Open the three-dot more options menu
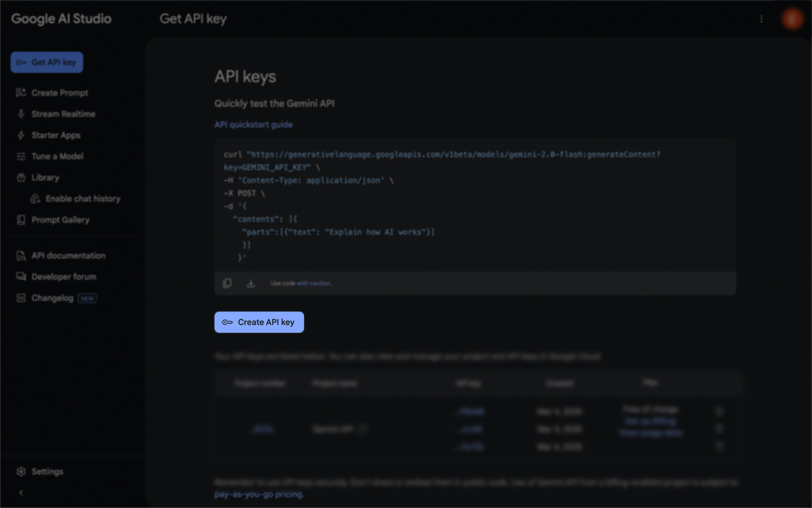The width and height of the screenshot is (812, 508). [761, 19]
